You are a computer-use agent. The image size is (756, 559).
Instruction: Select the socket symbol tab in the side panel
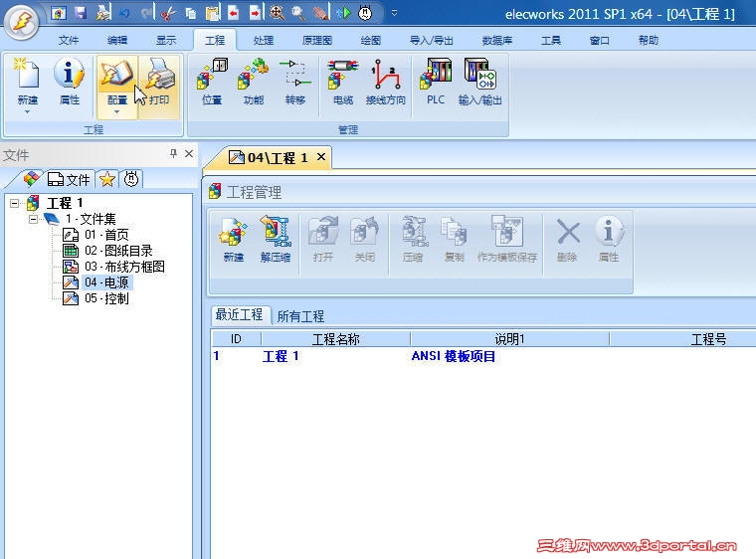pos(131,179)
